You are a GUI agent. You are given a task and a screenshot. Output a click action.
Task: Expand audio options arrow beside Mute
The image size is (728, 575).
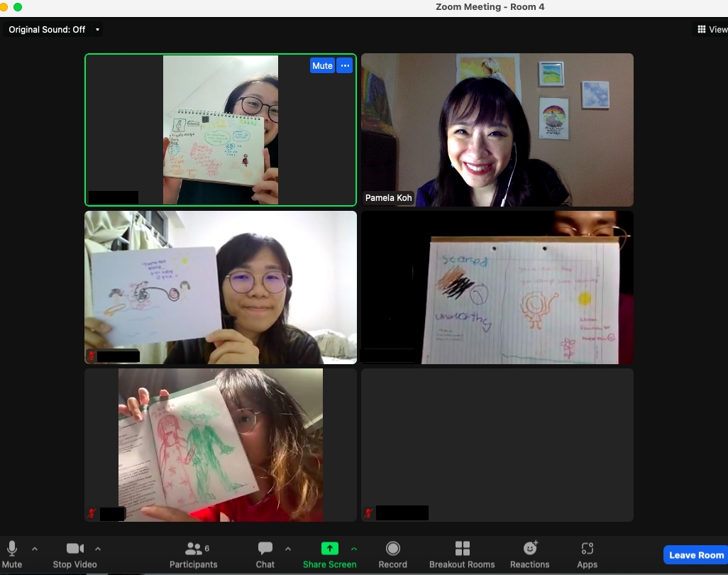(35, 548)
